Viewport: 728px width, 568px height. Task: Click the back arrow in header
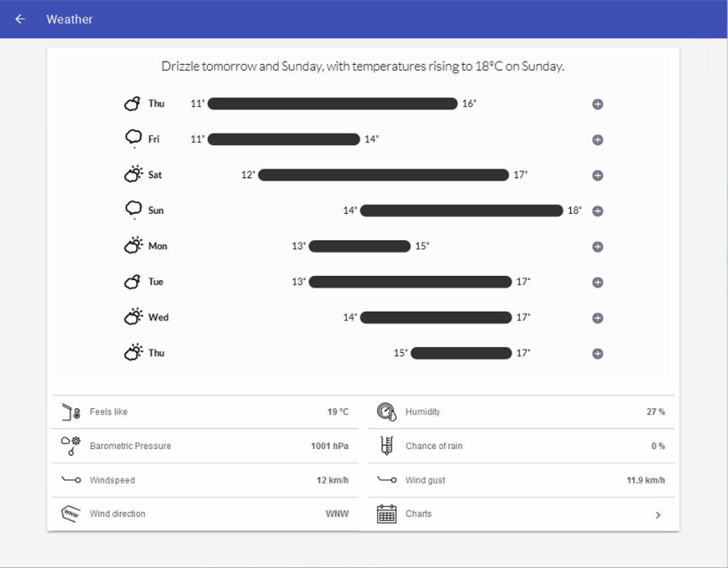click(x=21, y=19)
